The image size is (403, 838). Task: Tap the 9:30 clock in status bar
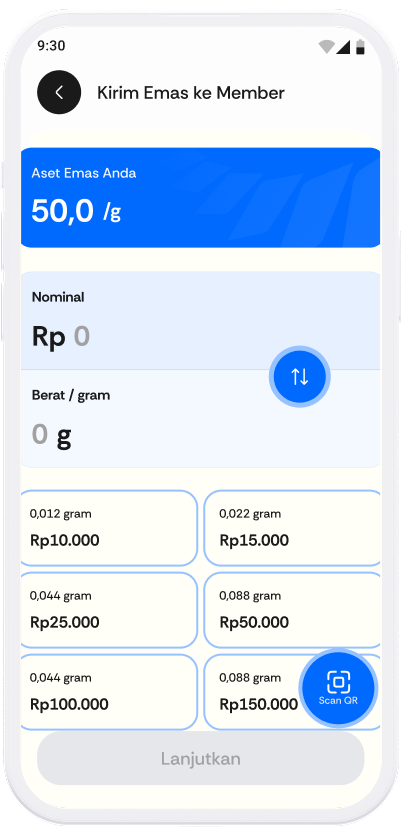pyautogui.click(x=51, y=46)
